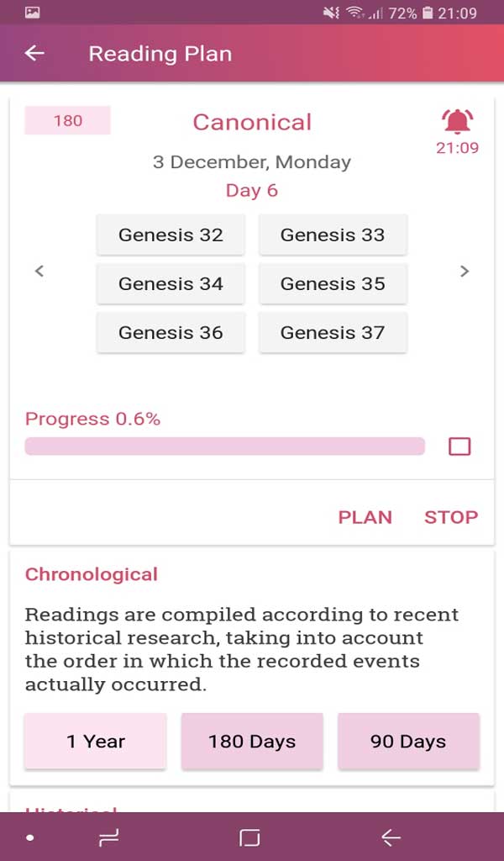Stop the Canonical reading plan
This screenshot has width=504, height=861.
(x=451, y=518)
